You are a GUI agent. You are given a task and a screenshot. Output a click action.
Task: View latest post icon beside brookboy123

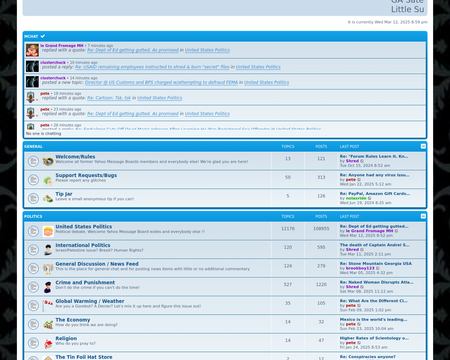pyautogui.click(x=378, y=268)
